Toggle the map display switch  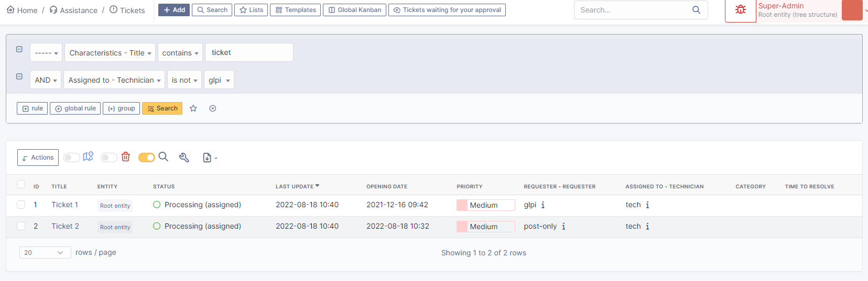tap(72, 158)
